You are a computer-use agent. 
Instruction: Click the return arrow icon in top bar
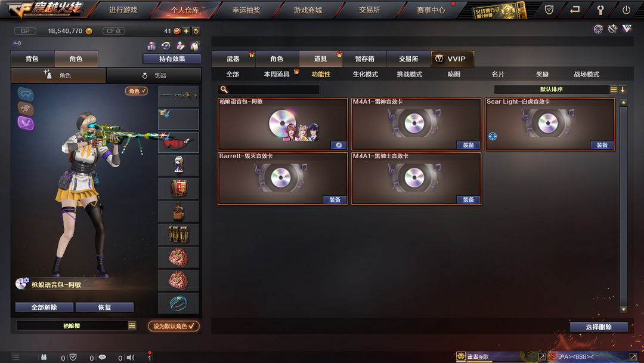click(575, 10)
